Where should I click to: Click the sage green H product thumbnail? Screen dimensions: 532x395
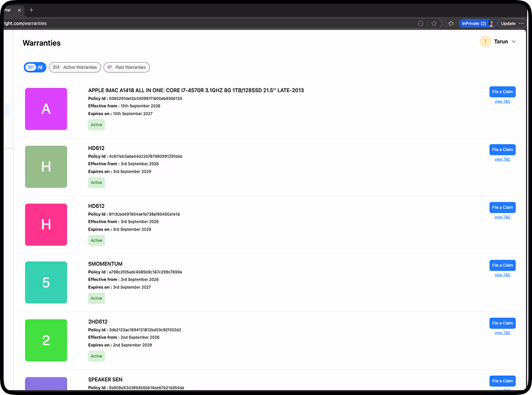coord(46,167)
